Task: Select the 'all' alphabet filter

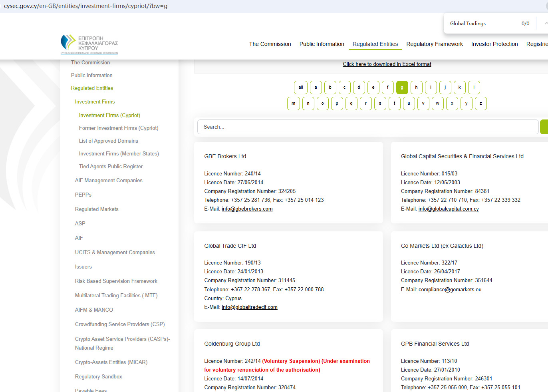Action: pos(300,88)
